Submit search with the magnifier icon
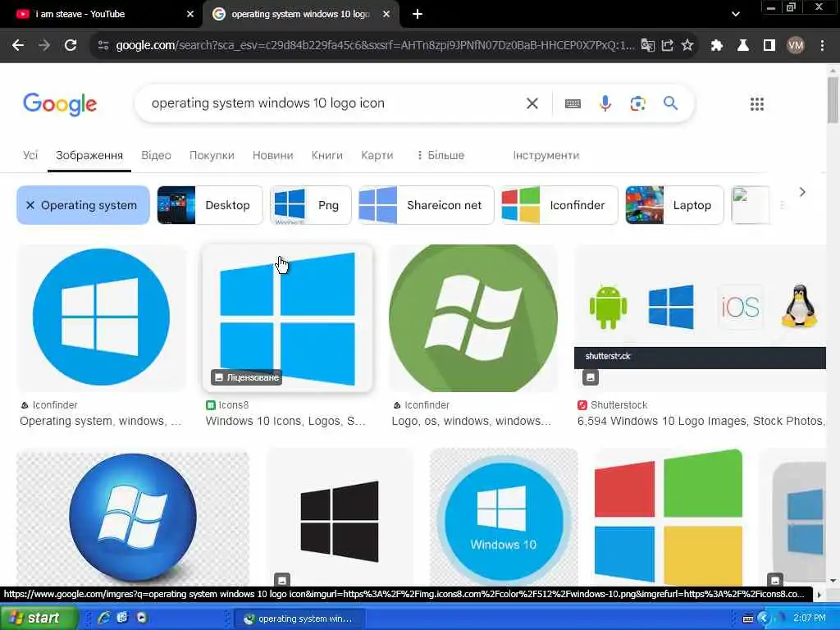This screenshot has height=630, width=840. click(x=670, y=103)
